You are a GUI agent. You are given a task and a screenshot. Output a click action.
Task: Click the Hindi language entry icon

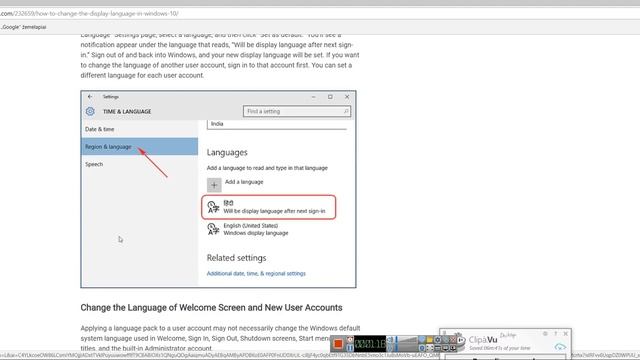[213, 207]
